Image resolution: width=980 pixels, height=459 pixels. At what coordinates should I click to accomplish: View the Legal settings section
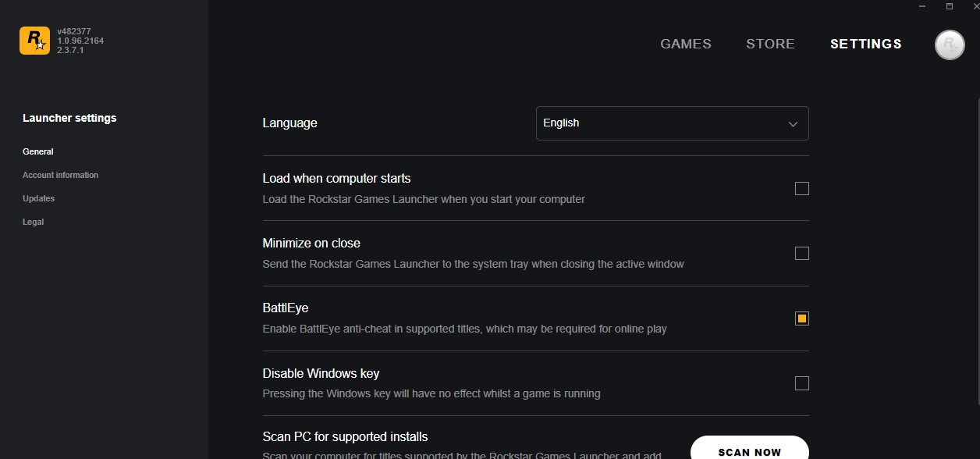click(33, 222)
